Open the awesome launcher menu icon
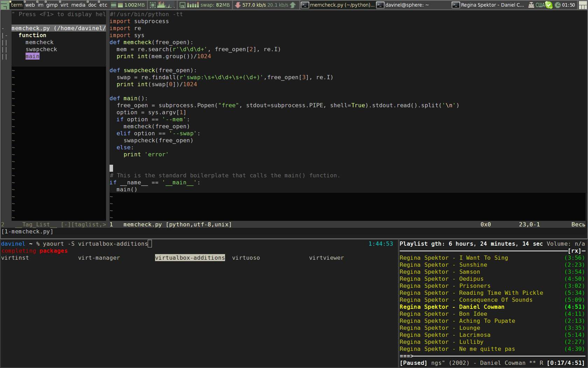 pos(5,5)
